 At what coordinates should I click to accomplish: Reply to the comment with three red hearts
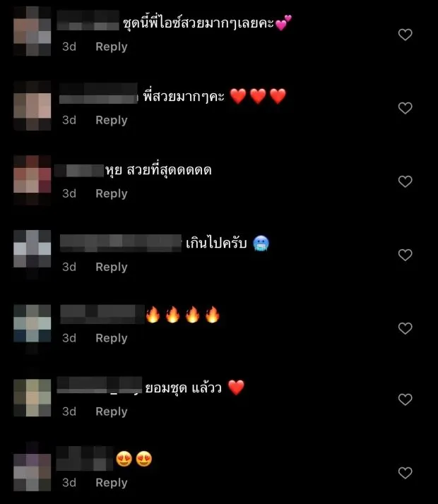pos(112,120)
